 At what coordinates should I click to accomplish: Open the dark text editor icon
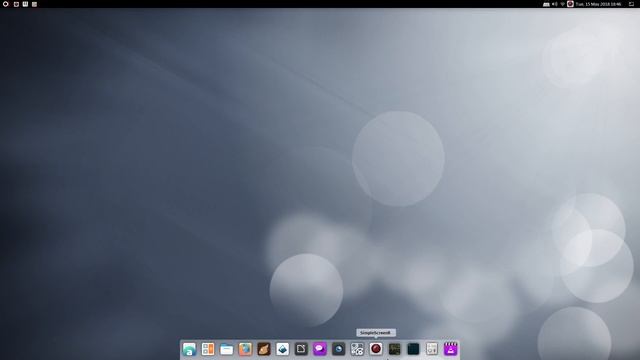[301, 349]
